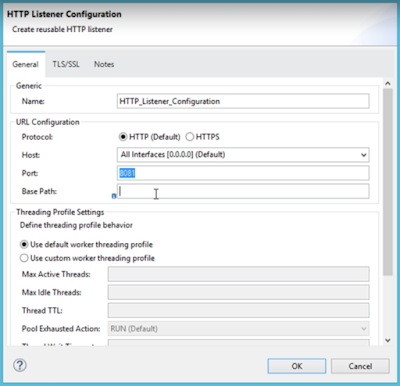Choose Use custom worker threading profile

[x=24, y=258]
